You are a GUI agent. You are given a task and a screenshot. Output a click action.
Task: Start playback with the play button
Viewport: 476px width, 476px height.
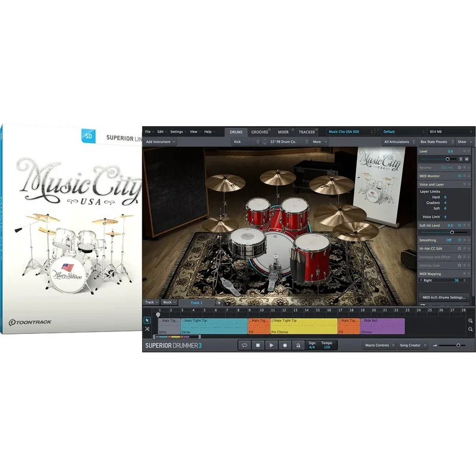click(x=271, y=345)
